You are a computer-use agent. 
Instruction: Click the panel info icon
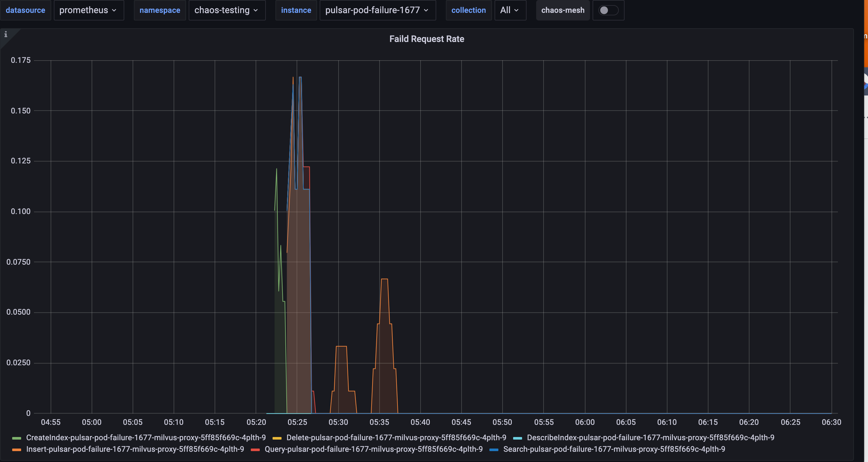6,34
